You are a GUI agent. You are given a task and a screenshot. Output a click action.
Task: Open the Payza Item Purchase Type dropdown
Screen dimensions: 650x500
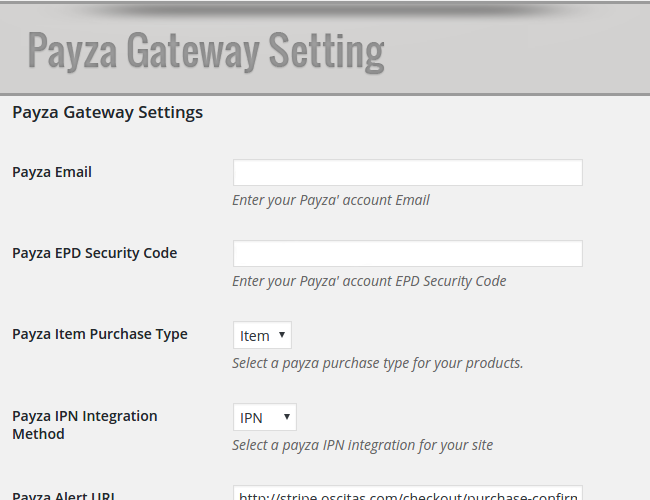[x=262, y=335]
